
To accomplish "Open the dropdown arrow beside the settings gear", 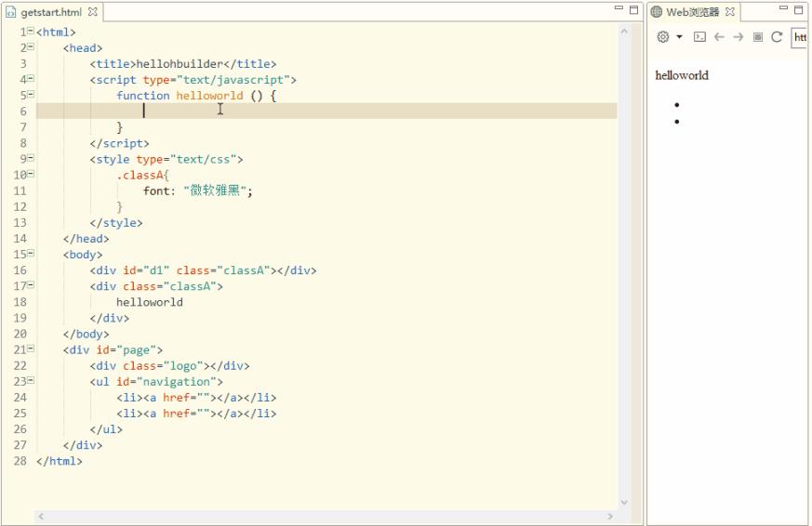I will pos(679,37).
